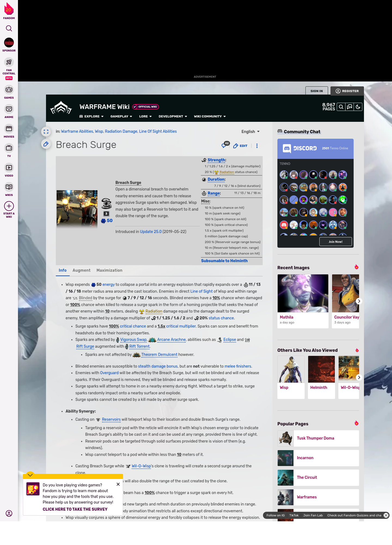
Task: Close the survey popup
Action: (118, 484)
